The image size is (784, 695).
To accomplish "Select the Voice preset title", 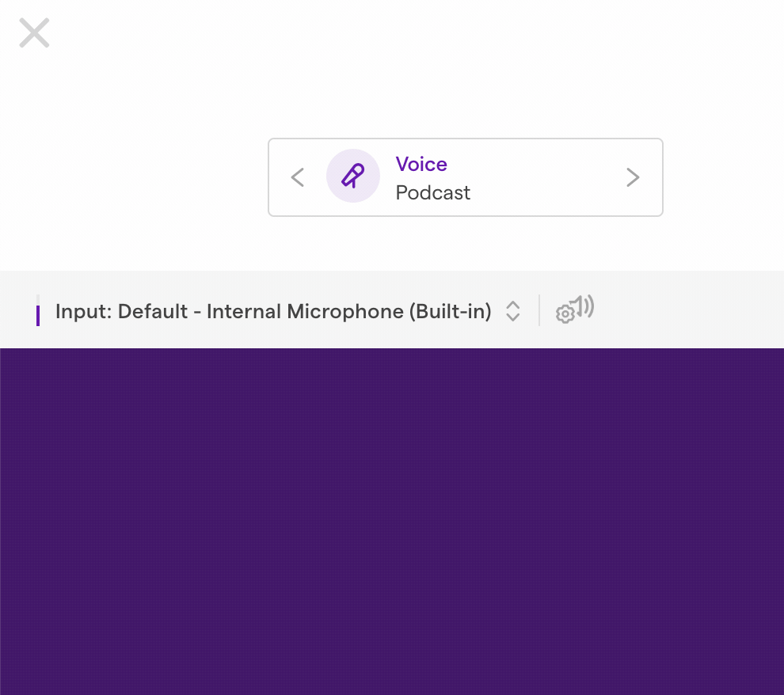I will 421,164.
